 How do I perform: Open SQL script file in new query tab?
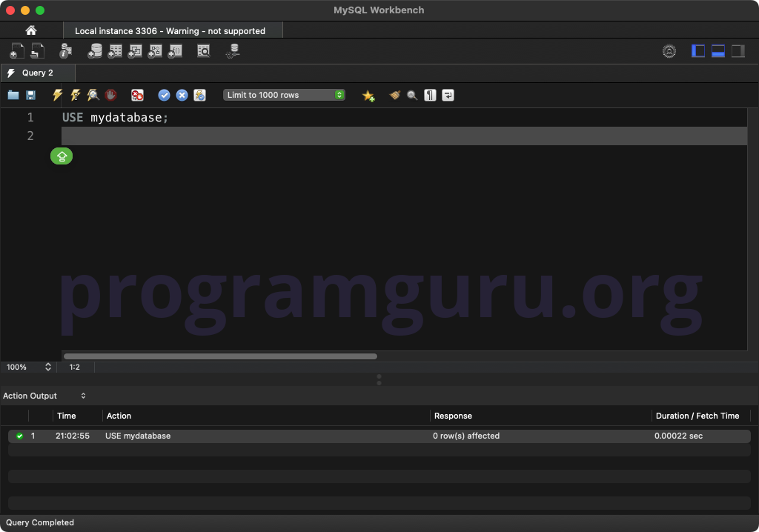click(x=37, y=51)
